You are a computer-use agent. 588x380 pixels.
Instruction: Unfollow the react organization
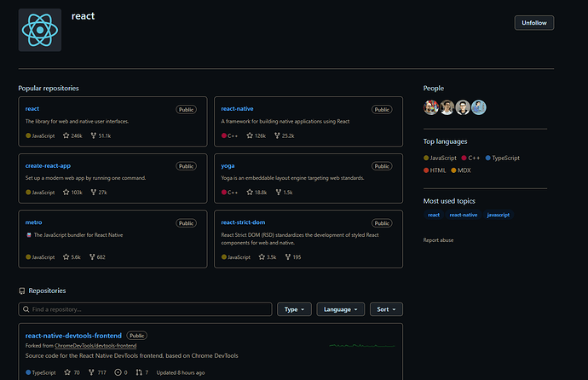click(x=534, y=23)
